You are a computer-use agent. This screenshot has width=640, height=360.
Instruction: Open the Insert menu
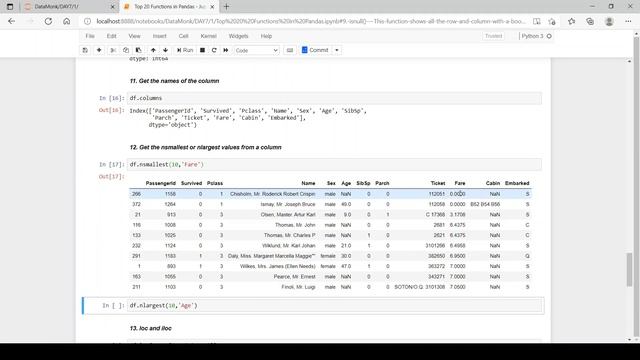tap(159, 36)
